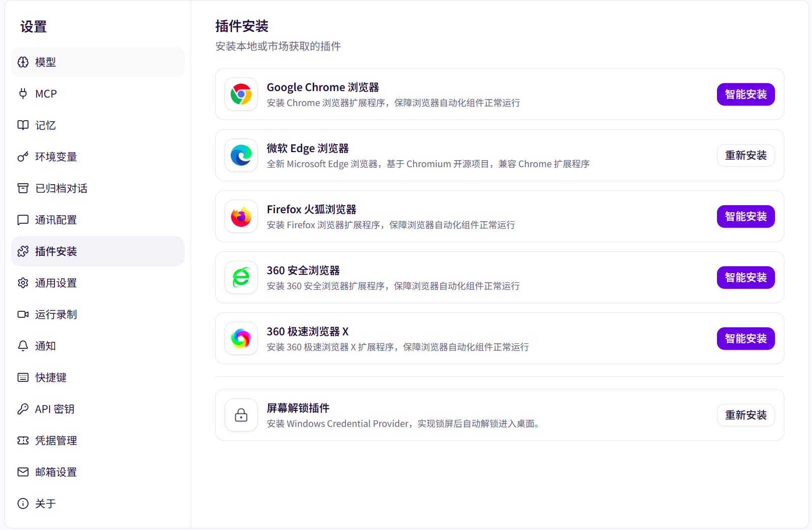Click the '安装 Firefox 浏览器扩展程序' description text
812x530 pixels.
pyautogui.click(x=391, y=225)
